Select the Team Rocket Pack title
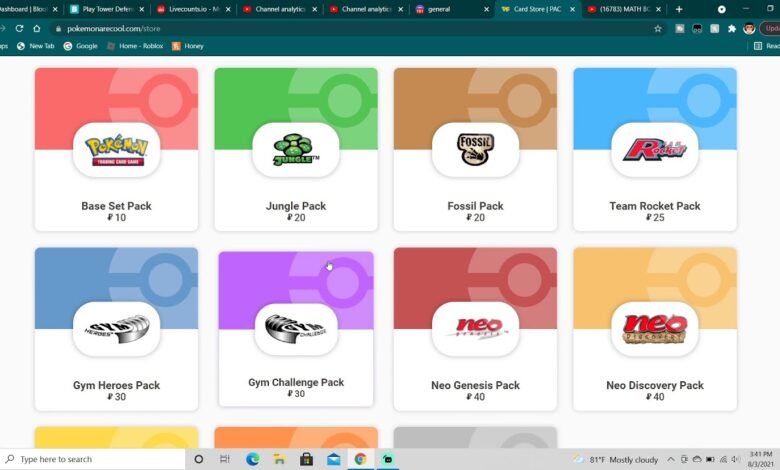Screen dimensions: 780x470 (655, 206)
